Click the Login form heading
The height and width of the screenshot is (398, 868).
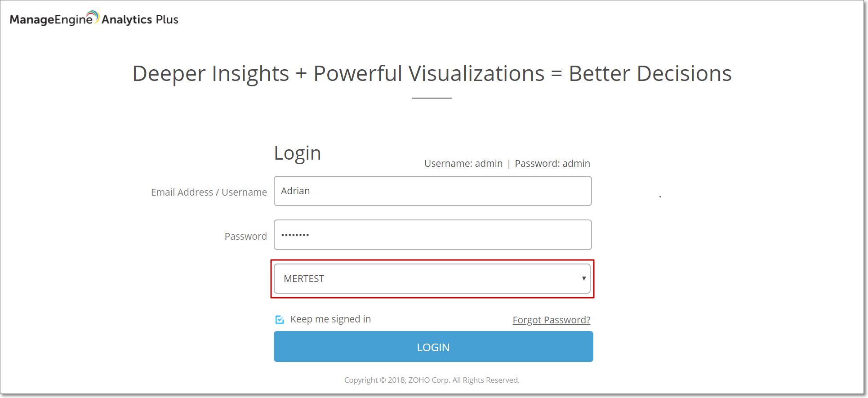pos(297,153)
